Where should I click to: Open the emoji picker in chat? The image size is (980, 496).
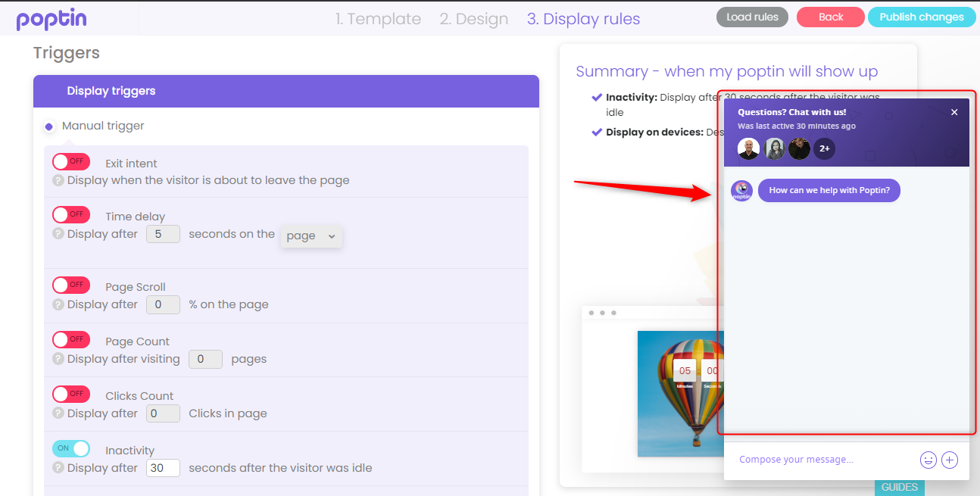[x=928, y=460]
